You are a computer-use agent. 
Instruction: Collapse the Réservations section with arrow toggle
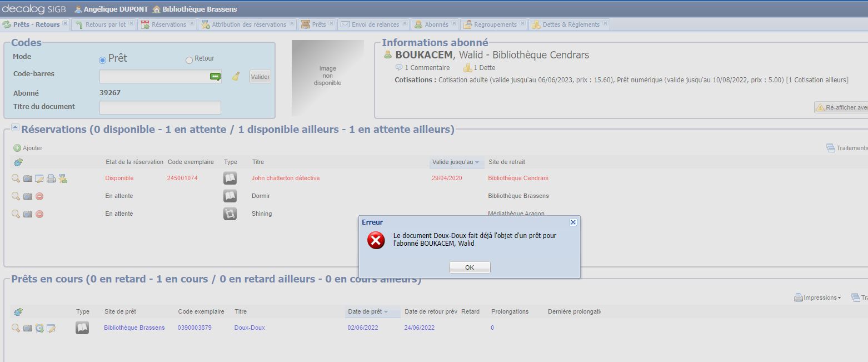15,128
